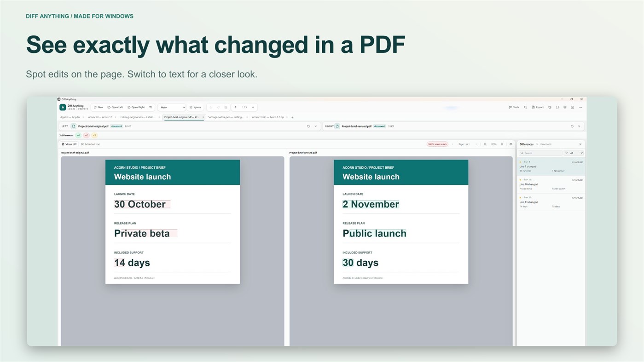
Task: Zoom in the PDF view
Action: click(x=502, y=144)
